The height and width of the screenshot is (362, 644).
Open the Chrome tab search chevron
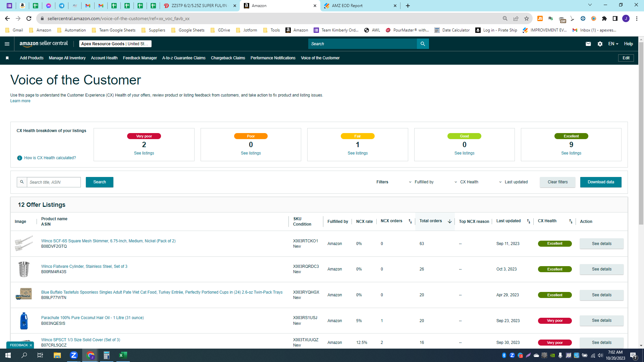pos(590,5)
